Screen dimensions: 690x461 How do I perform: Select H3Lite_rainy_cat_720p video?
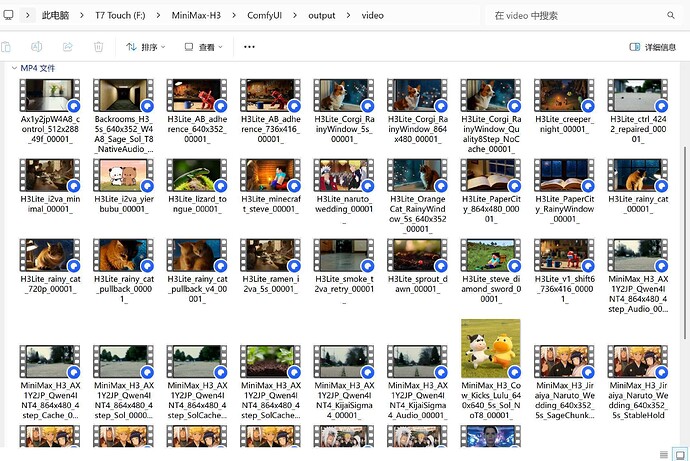point(50,266)
